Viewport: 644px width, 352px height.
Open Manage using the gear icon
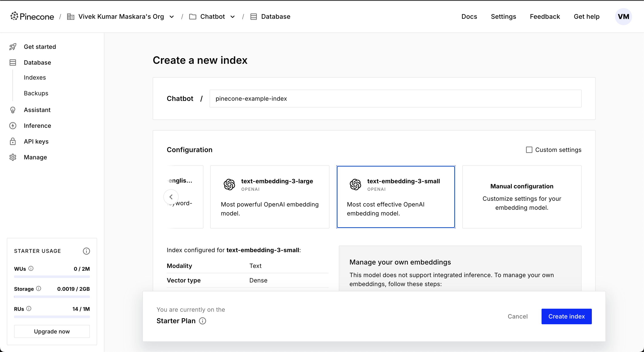13,157
